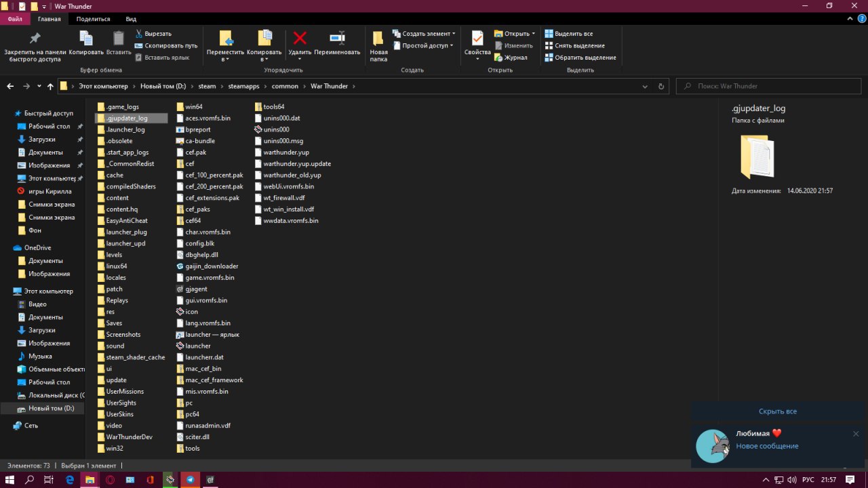868x488 pixels.
Task: Select the aces.vromfs.bin file
Action: point(208,118)
